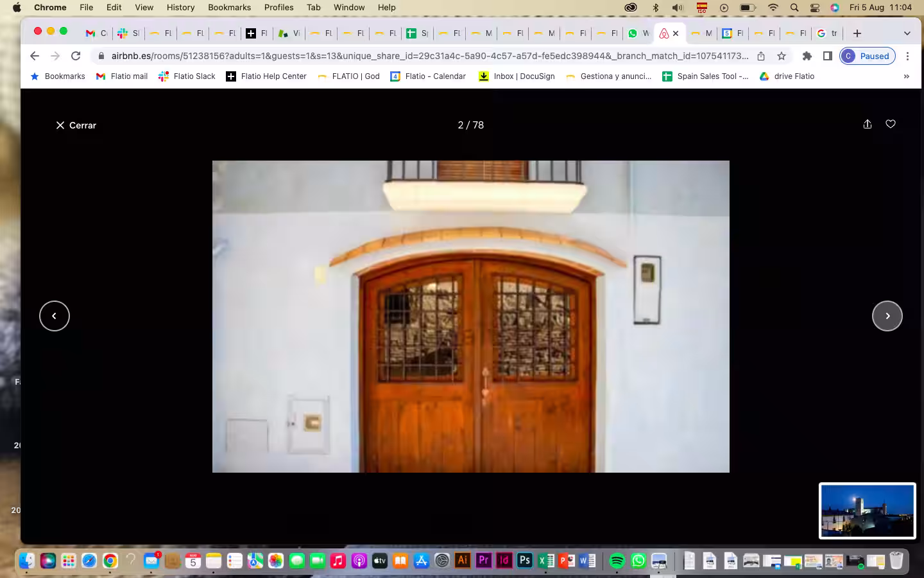Viewport: 924px width, 578px height.
Task: Open a new tab with plus
Action: (x=857, y=33)
